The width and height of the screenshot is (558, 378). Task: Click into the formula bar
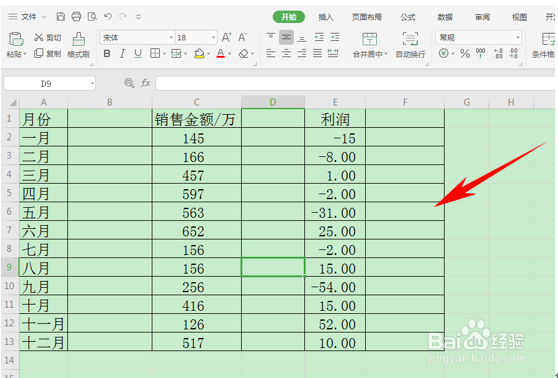(355, 83)
